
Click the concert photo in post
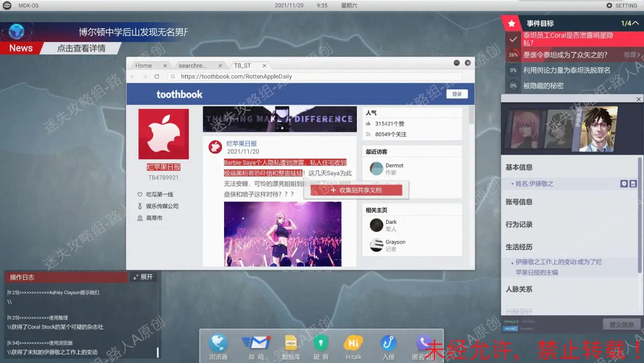point(283,234)
